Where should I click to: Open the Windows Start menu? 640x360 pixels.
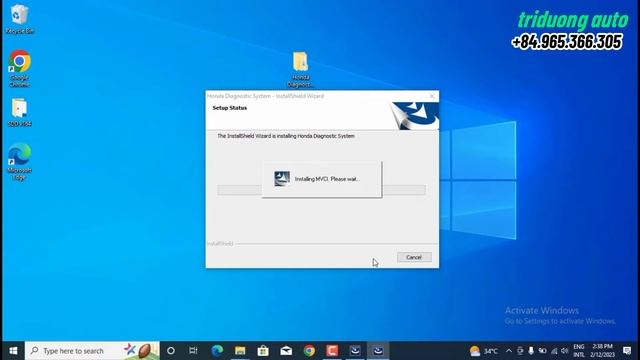point(13,351)
